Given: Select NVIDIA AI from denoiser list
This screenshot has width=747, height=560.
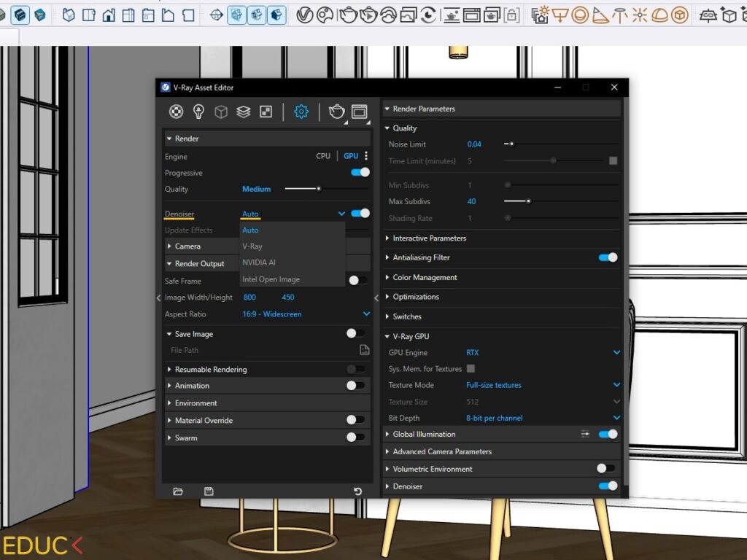Looking at the screenshot, I should click(x=259, y=262).
